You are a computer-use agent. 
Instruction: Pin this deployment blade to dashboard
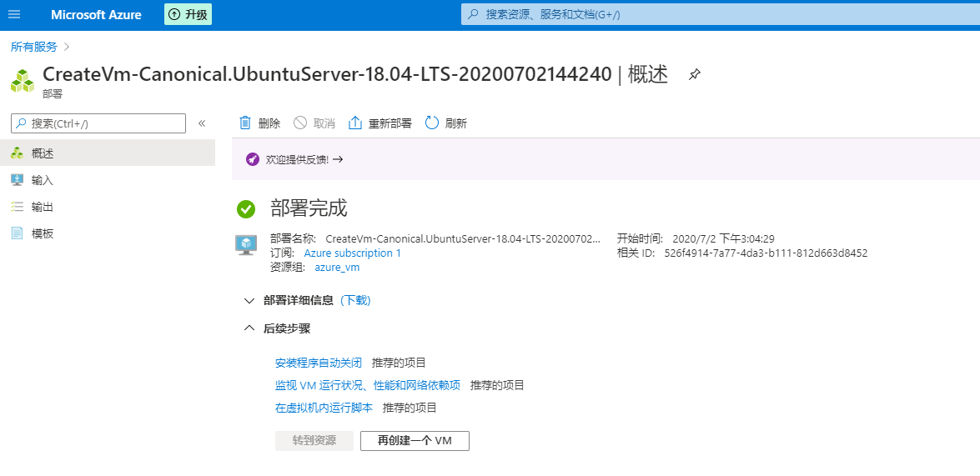(695, 75)
